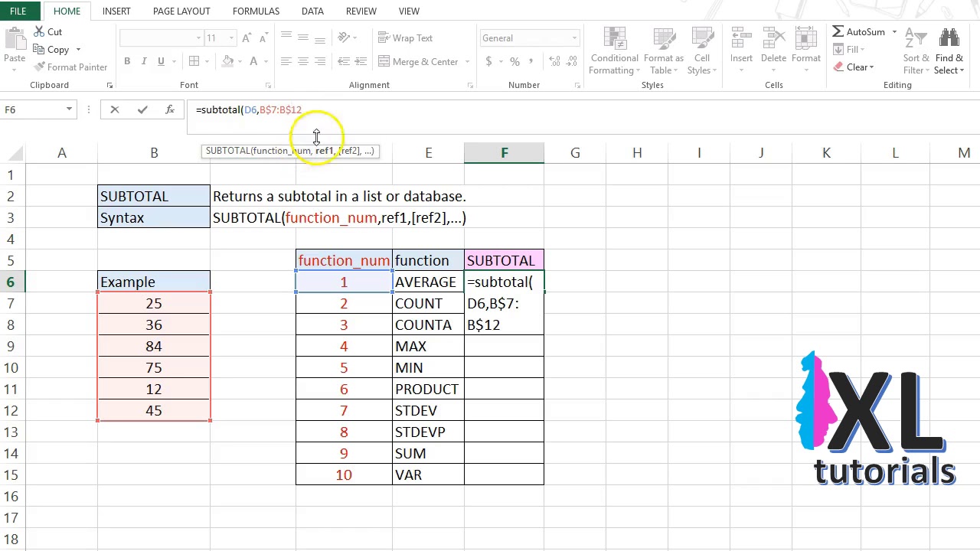Open Format as Table
The width and height of the screenshot is (980, 551).
click(663, 51)
